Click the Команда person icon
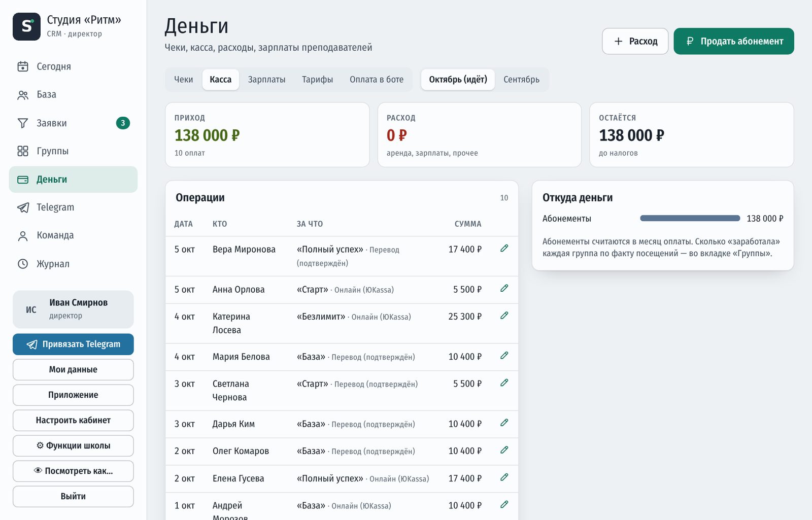 [x=23, y=236]
